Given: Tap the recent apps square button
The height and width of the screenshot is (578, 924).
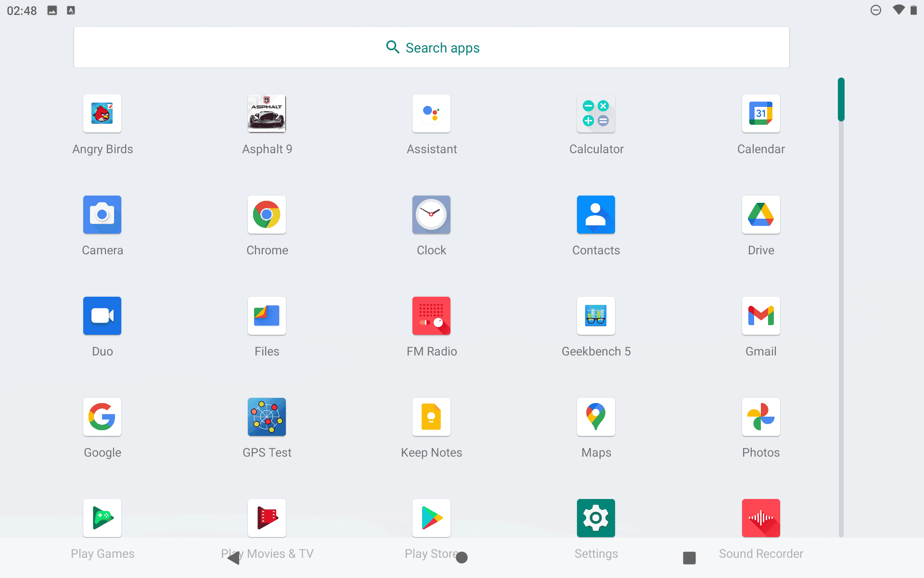Looking at the screenshot, I should [x=689, y=558].
